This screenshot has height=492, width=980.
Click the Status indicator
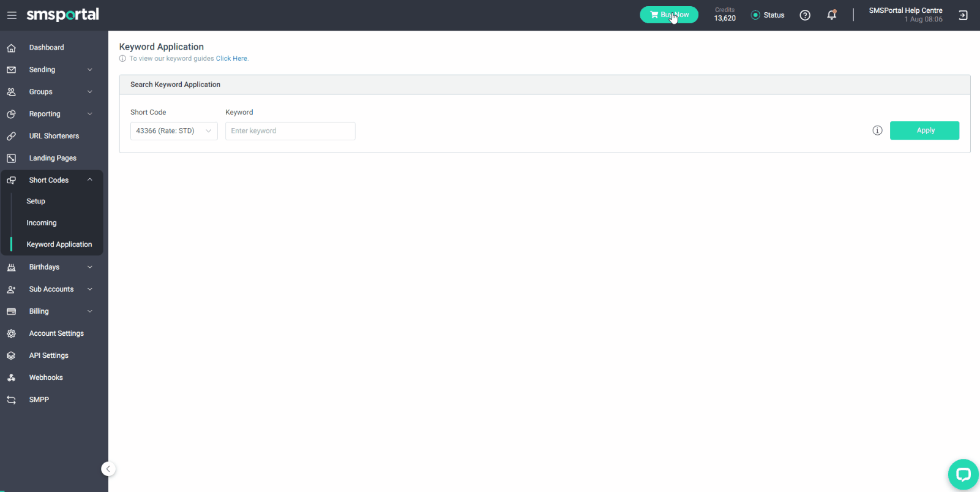pos(768,15)
